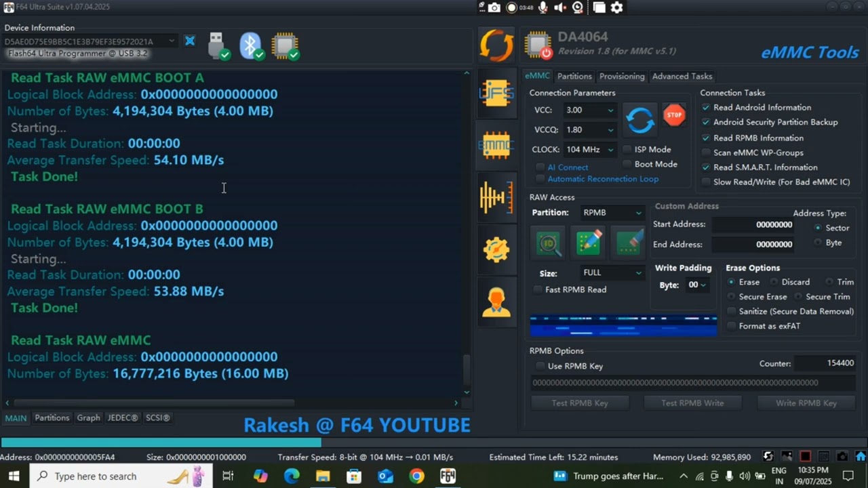Click the orange refresh arrows sidebar icon
This screenshot has height=488, width=868.
(497, 46)
